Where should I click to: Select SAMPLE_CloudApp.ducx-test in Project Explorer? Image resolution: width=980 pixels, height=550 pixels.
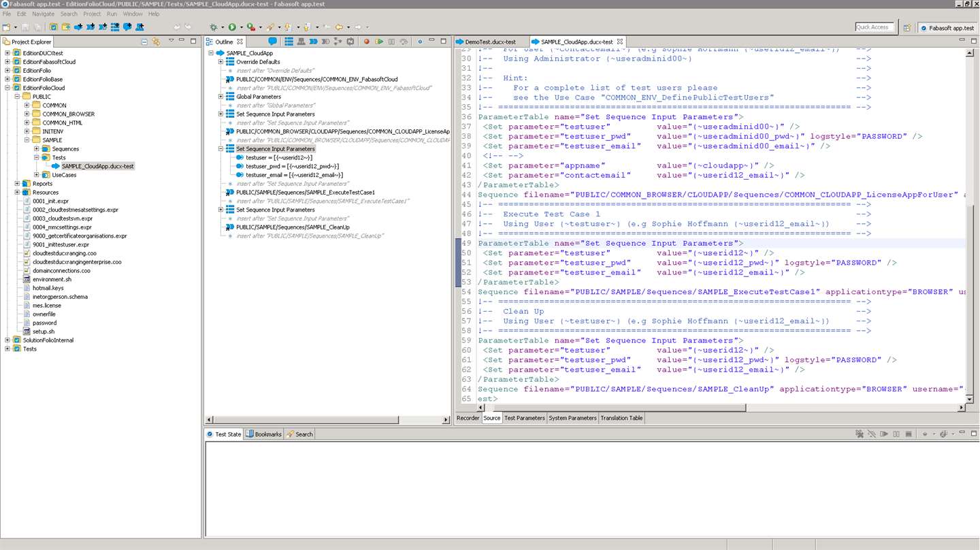(93, 166)
